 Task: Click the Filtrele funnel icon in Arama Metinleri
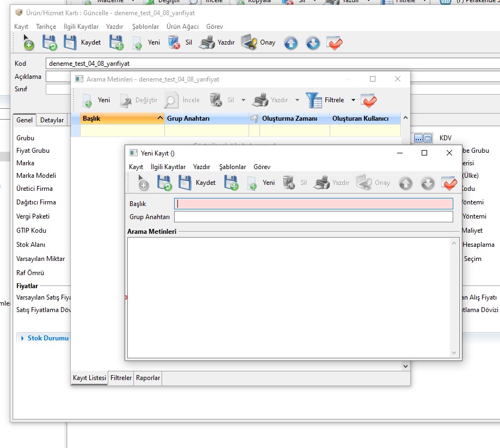pyautogui.click(x=313, y=100)
